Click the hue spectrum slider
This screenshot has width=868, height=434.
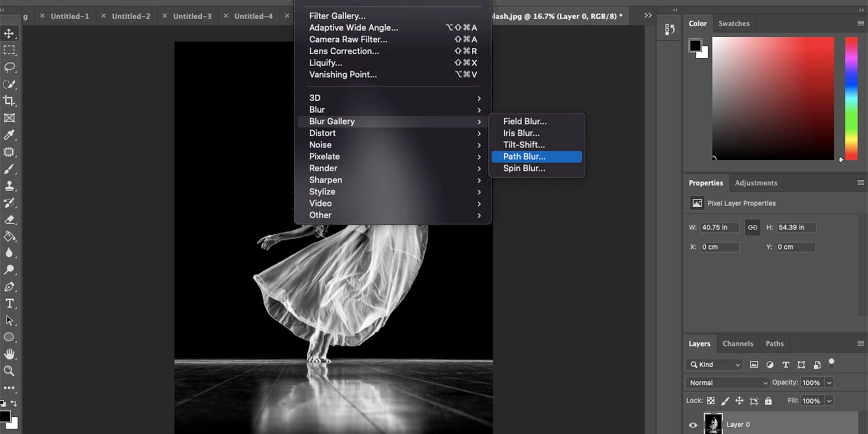(851, 98)
